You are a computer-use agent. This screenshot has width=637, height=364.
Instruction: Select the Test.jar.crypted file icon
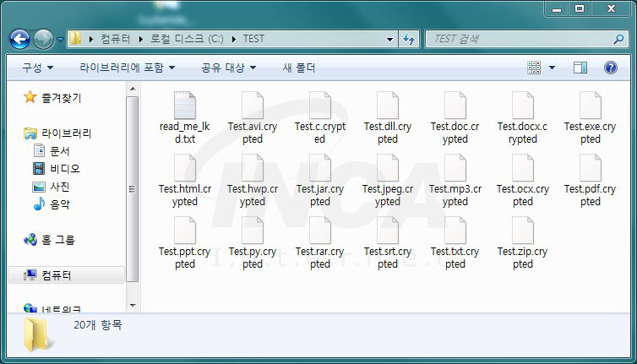pyautogui.click(x=320, y=168)
